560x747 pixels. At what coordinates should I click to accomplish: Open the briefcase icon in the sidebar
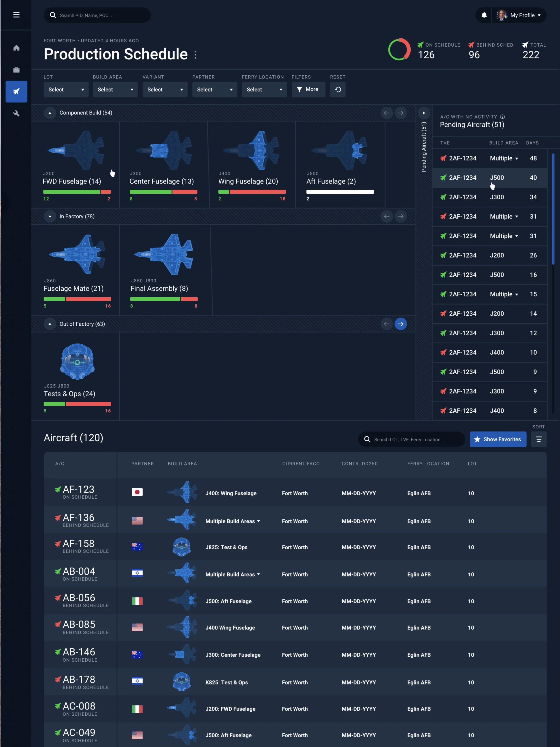(16, 70)
